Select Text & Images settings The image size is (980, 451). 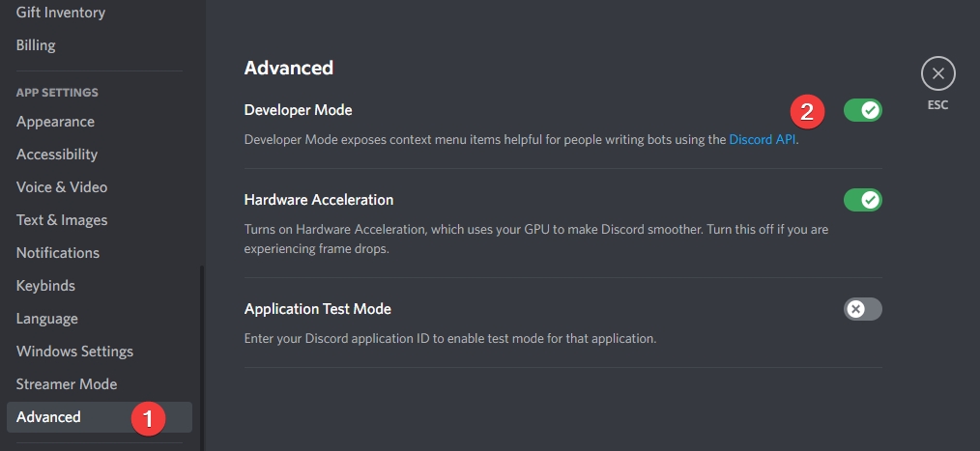(62, 220)
